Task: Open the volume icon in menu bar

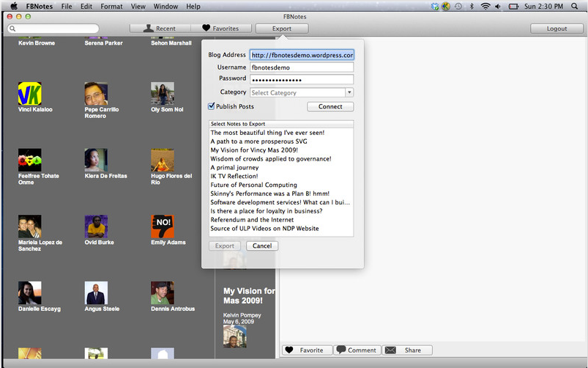Action: pyautogui.click(x=498, y=6)
